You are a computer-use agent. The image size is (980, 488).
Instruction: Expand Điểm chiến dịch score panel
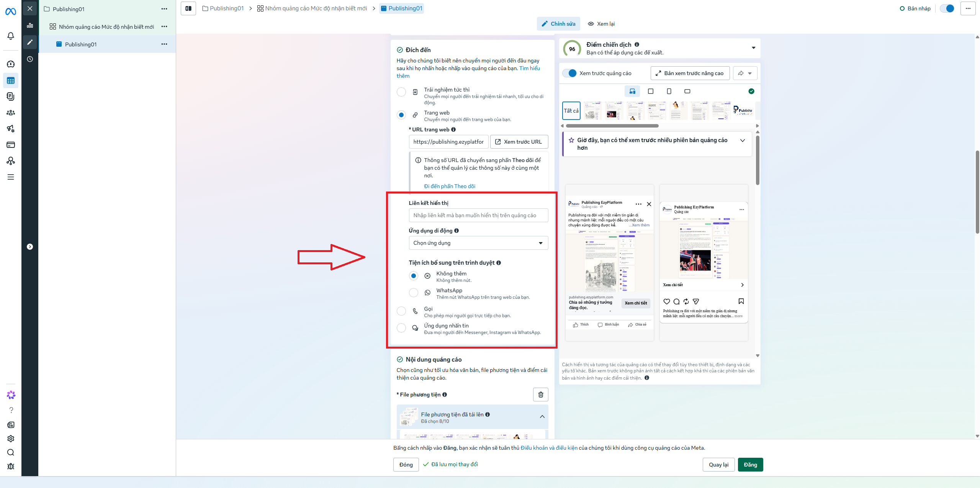(x=754, y=48)
